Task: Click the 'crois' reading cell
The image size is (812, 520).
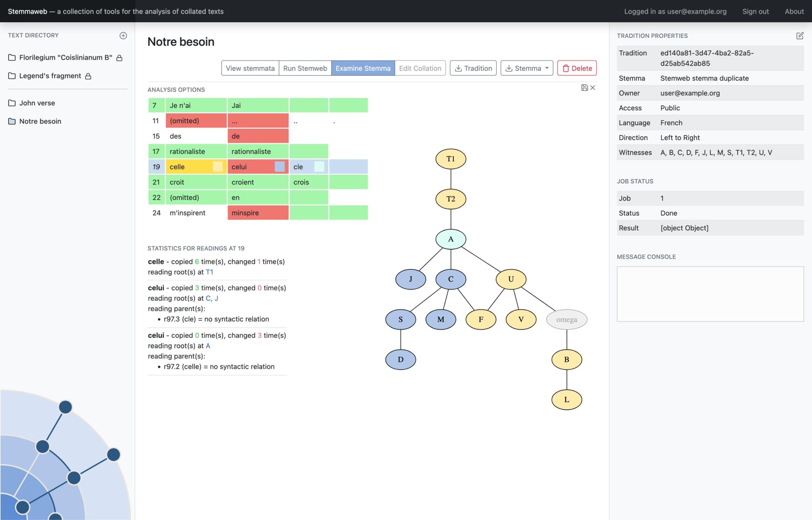Action: tap(309, 182)
